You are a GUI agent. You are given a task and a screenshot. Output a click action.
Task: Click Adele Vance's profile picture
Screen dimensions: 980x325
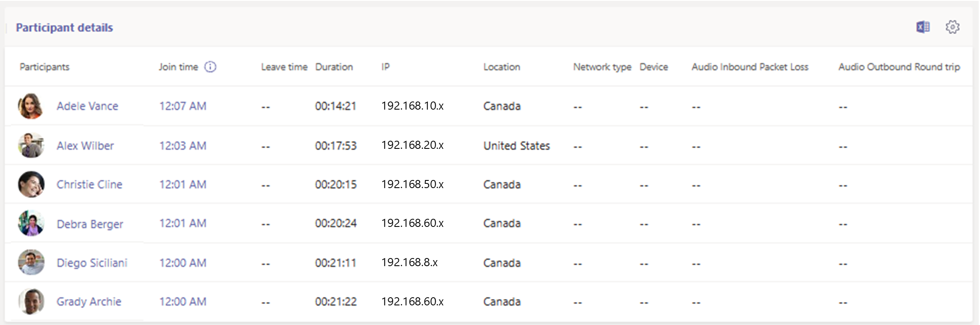pos(31,106)
